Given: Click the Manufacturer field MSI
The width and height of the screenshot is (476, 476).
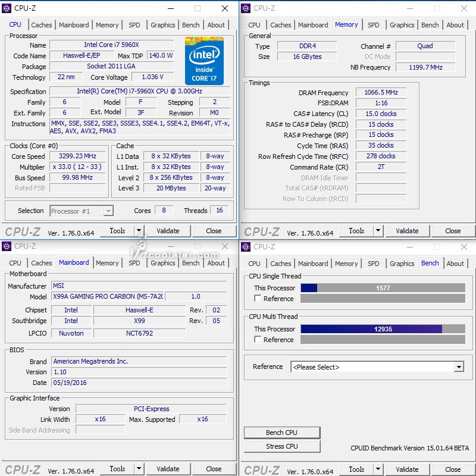Looking at the screenshot, I should click(139, 286).
